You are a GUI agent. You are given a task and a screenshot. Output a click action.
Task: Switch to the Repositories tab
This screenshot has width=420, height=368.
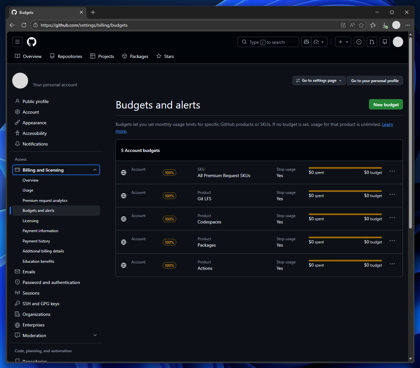tap(66, 56)
